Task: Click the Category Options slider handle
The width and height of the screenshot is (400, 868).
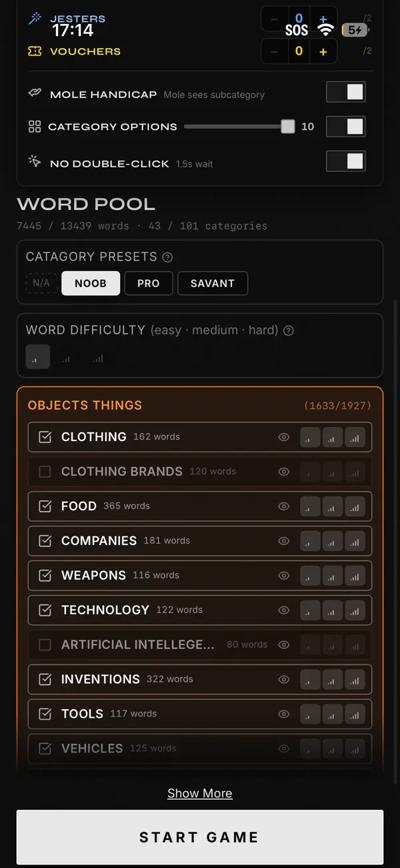Action: pos(287,127)
